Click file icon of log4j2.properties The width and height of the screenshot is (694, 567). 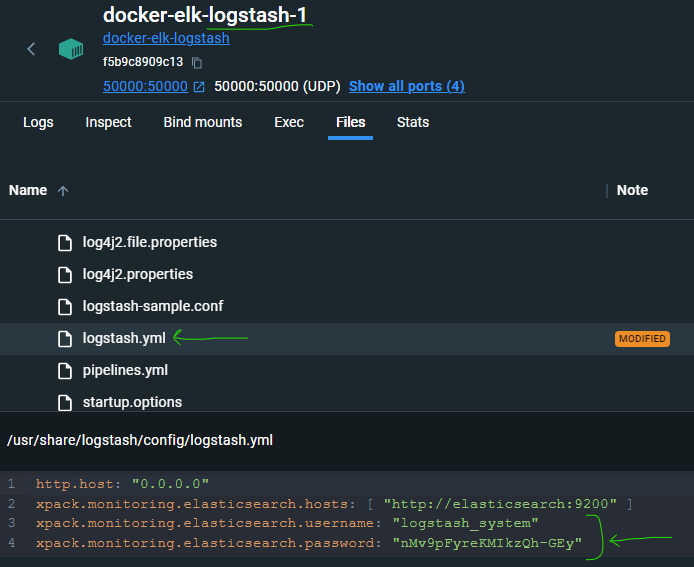pos(65,274)
